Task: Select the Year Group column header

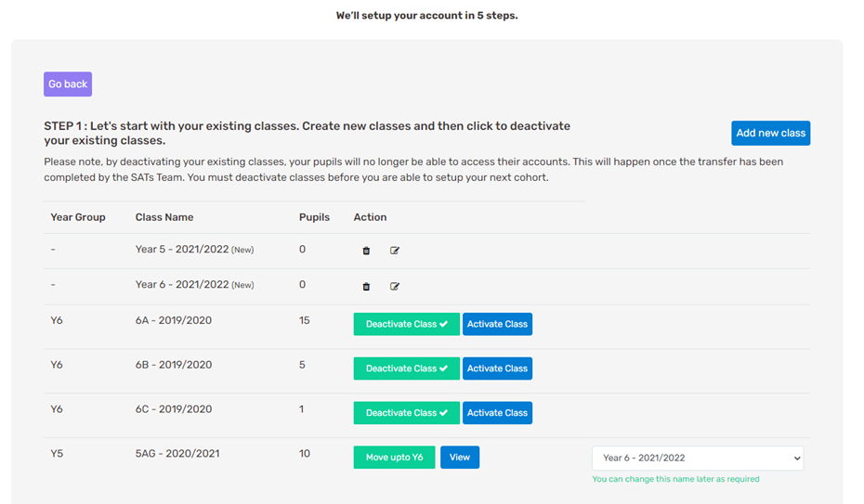Action: pyautogui.click(x=78, y=217)
